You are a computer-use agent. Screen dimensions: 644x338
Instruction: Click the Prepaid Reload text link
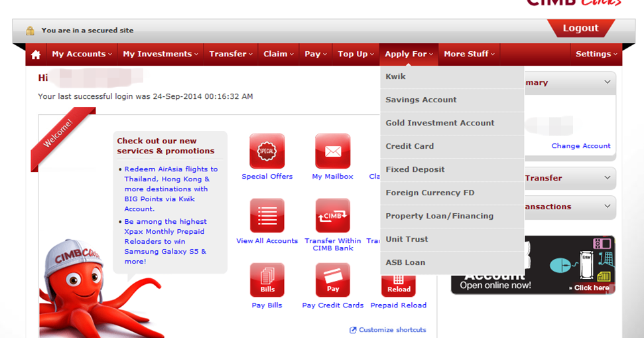pyautogui.click(x=399, y=305)
